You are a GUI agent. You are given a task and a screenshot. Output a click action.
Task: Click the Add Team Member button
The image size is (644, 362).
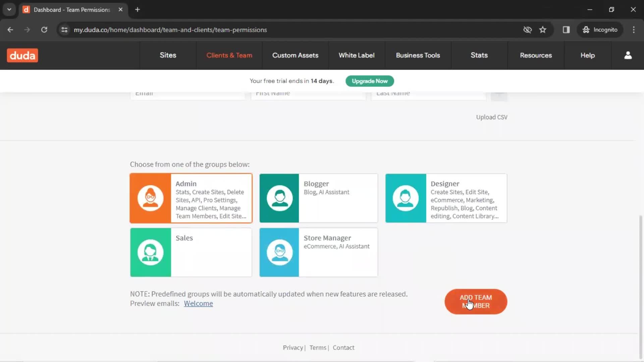coord(476,302)
